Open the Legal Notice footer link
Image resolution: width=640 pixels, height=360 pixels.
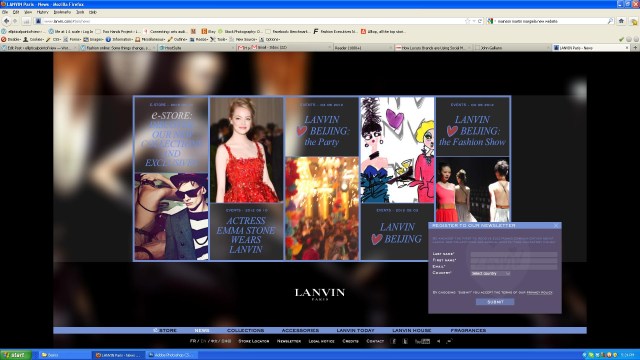click(322, 341)
